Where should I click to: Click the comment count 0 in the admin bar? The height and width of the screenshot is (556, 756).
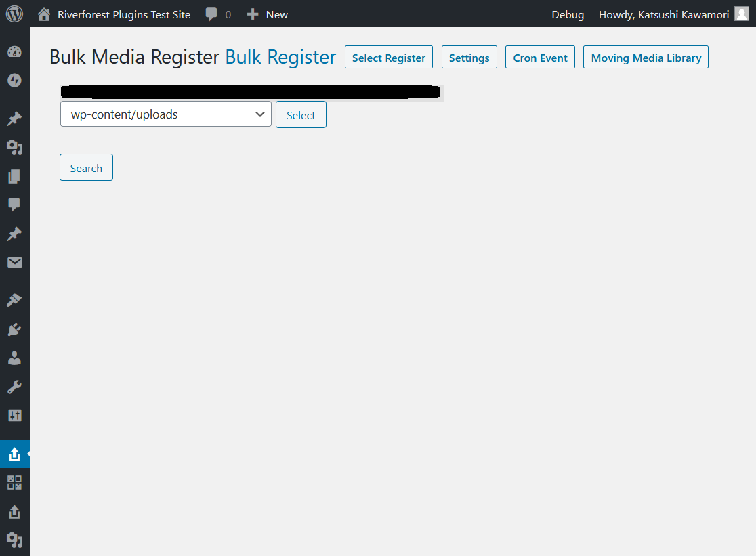pos(228,15)
